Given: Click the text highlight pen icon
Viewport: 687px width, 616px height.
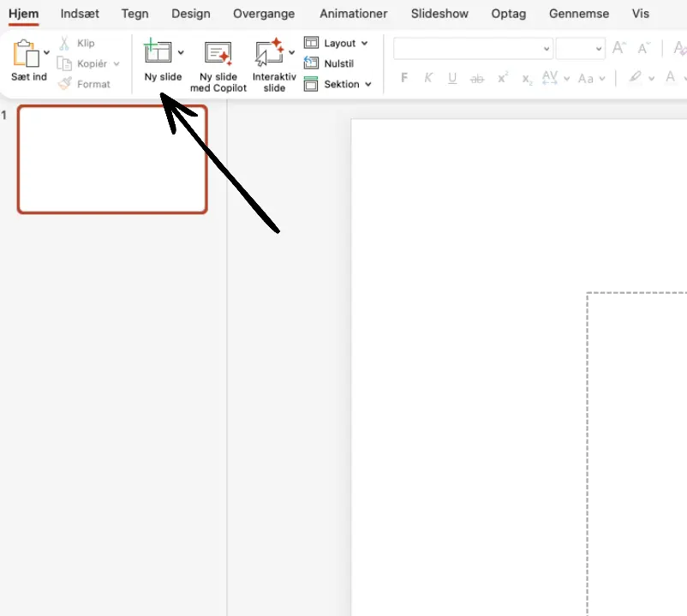Looking at the screenshot, I should (x=635, y=77).
